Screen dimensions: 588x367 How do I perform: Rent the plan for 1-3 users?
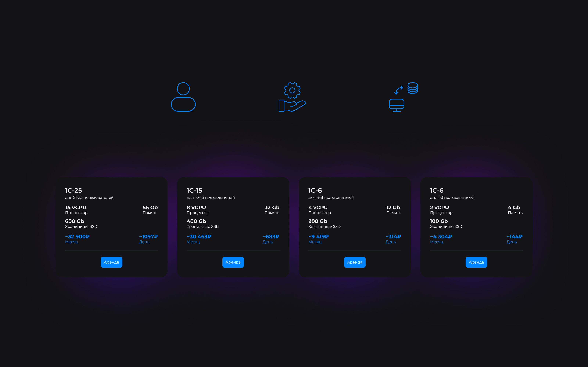tap(476, 262)
